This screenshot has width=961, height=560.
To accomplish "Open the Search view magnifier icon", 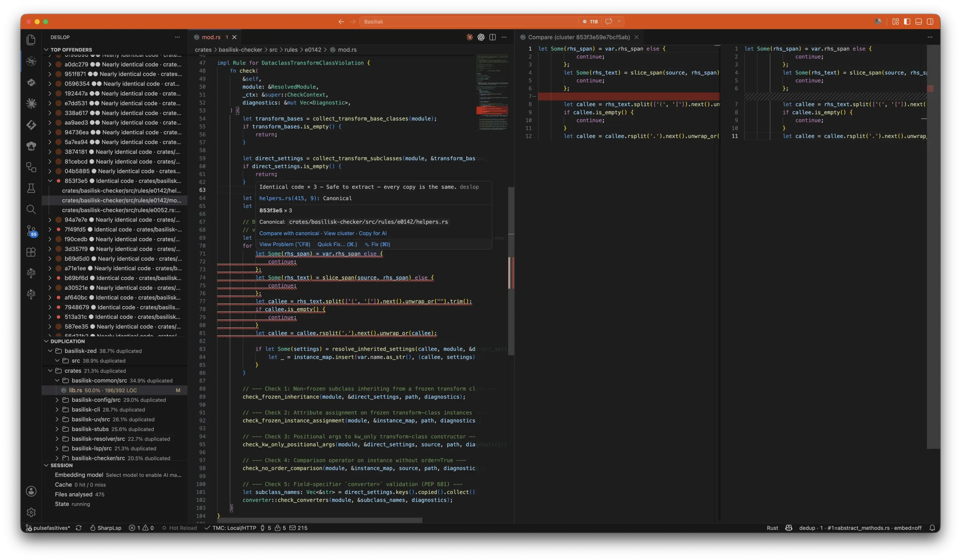I will (x=31, y=209).
